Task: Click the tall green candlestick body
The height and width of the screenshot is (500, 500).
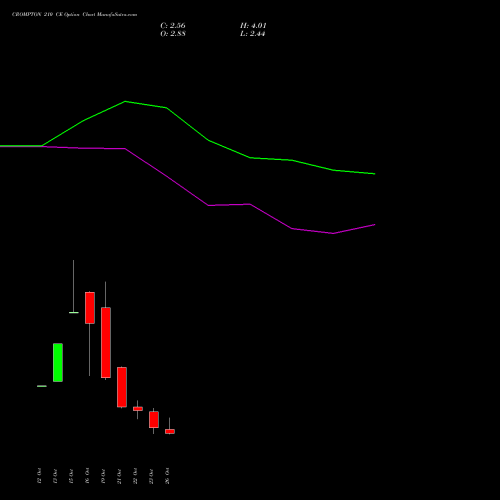Action: (58, 362)
